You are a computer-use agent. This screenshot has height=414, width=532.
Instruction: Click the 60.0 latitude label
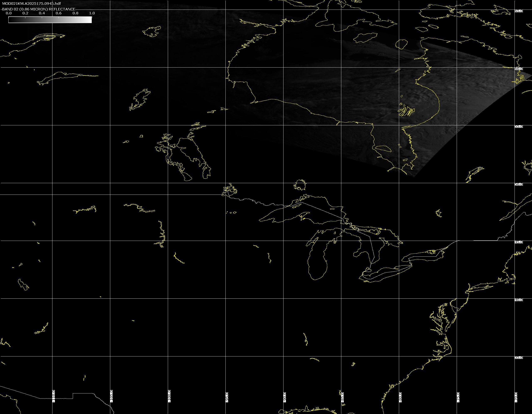[x=519, y=69]
